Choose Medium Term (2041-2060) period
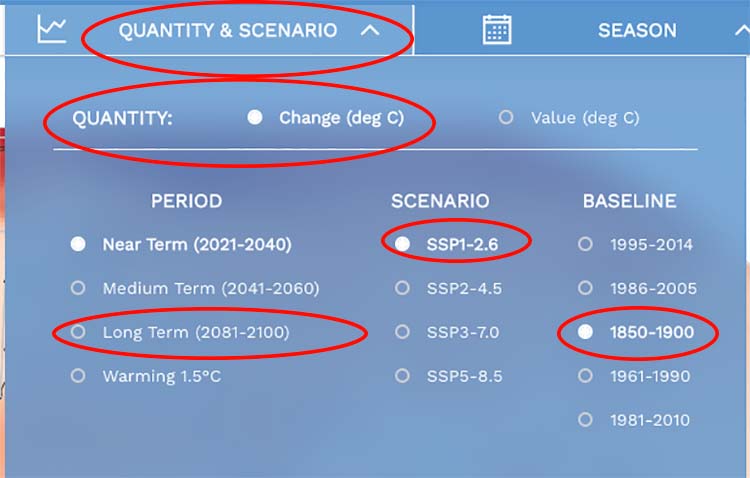The height and width of the screenshot is (478, 750). coord(78,288)
